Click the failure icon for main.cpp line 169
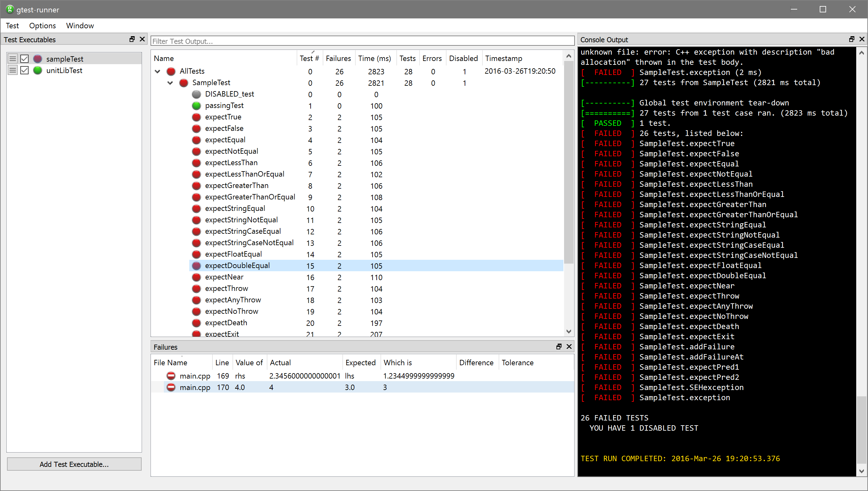The image size is (868, 491). [171, 376]
